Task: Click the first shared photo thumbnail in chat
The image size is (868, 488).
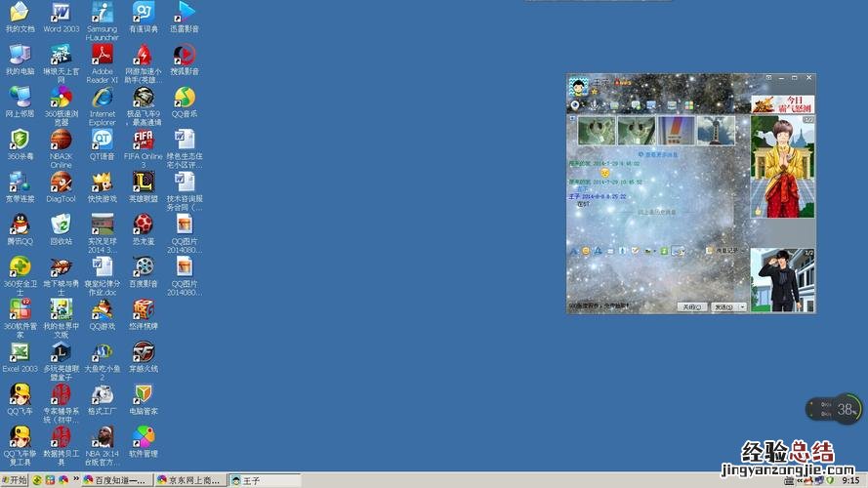Action: (595, 130)
